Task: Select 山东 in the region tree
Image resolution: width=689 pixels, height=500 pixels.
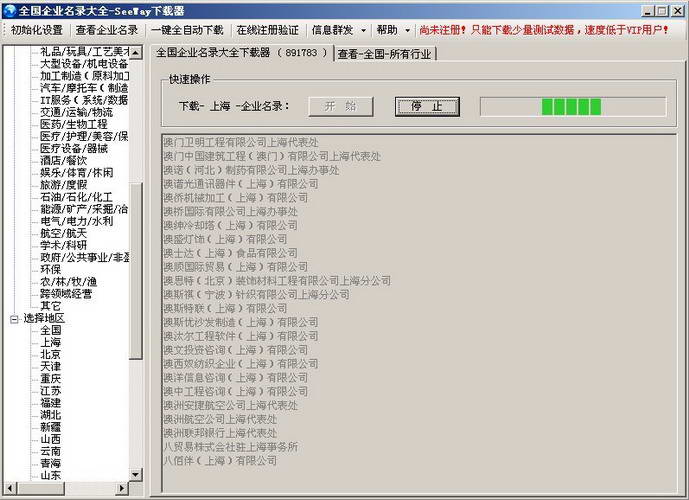Action: coord(51,475)
